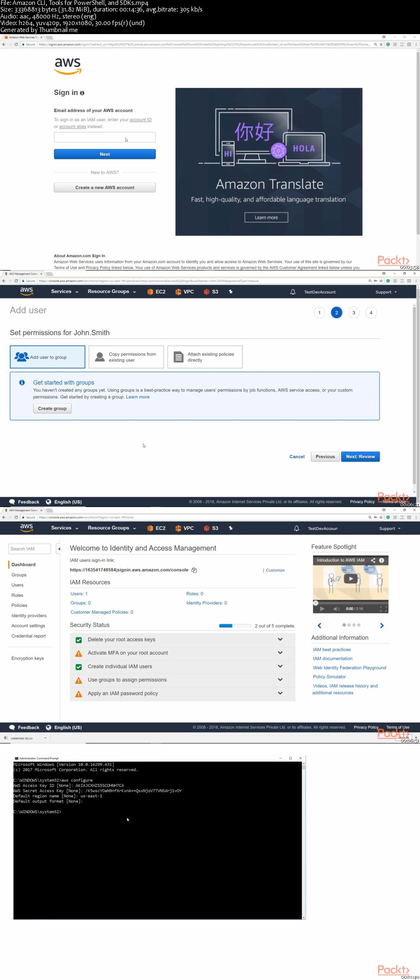Open the IAM video in fullscreen
420x980 pixels.
click(383, 609)
